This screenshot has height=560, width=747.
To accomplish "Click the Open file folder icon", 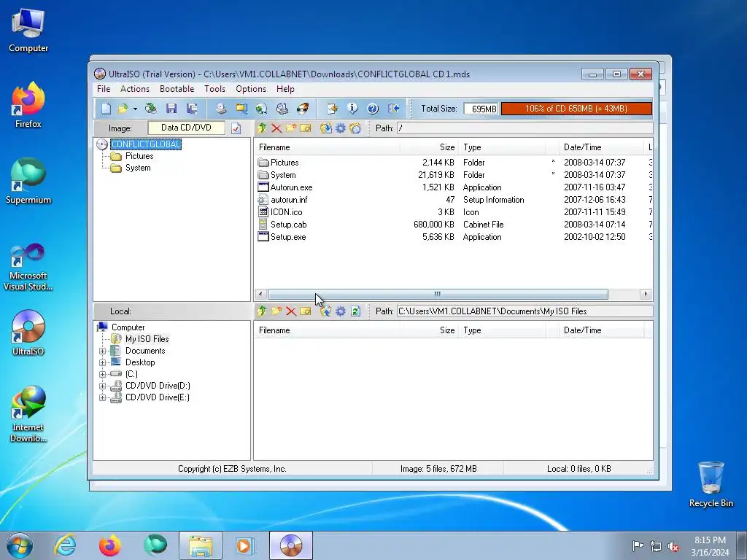I will [123, 109].
